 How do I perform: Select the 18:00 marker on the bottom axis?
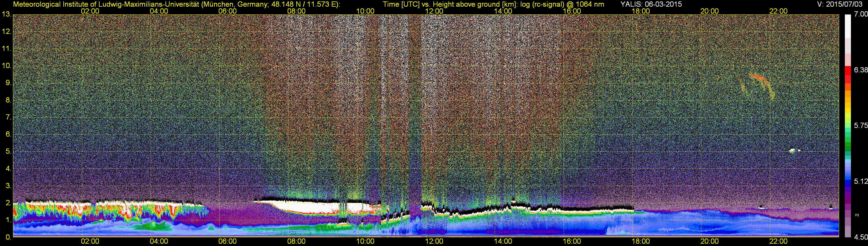click(x=641, y=241)
